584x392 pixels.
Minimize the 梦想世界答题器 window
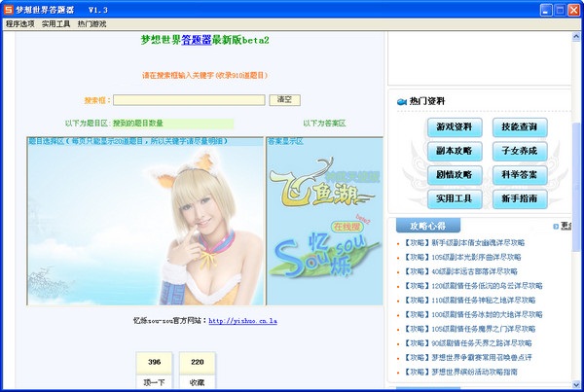pos(546,10)
